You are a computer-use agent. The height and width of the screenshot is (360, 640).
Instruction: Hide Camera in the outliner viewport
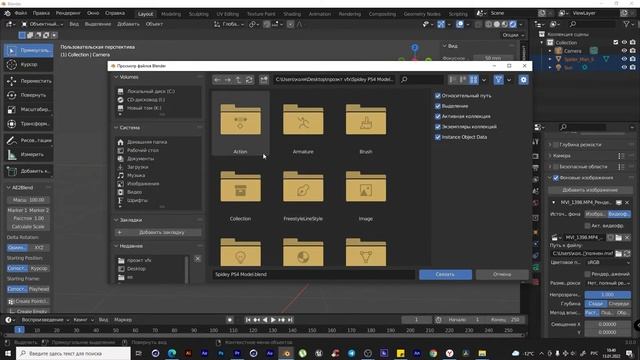click(624, 51)
